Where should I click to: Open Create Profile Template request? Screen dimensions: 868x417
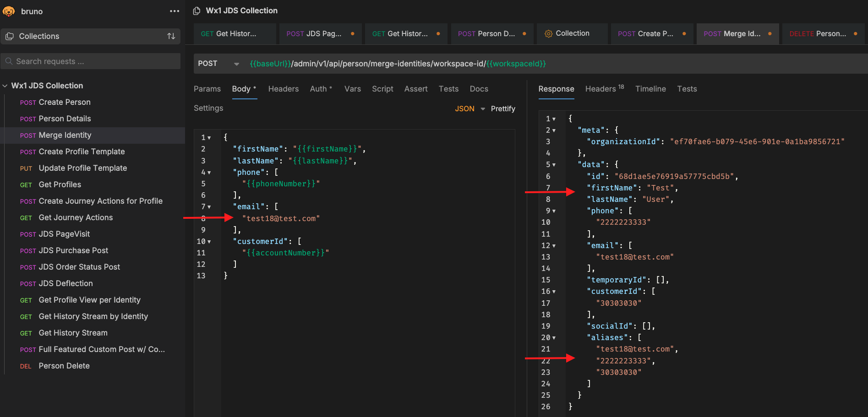[93, 152]
